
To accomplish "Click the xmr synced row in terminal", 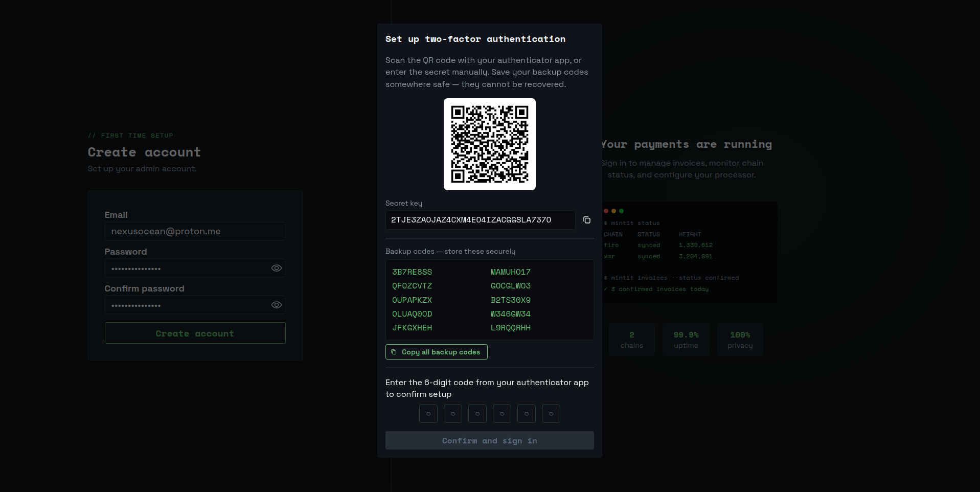I will (658, 256).
